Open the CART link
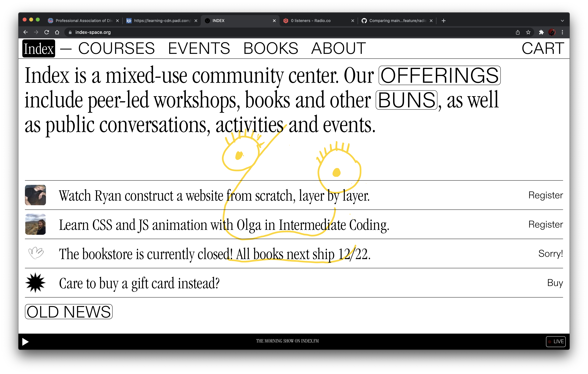The height and width of the screenshot is (374, 588). pyautogui.click(x=543, y=48)
